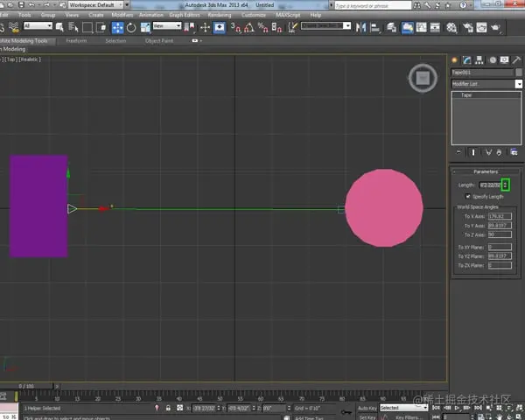
Task: Switch to the Selection ribbon tab
Action: 115,41
